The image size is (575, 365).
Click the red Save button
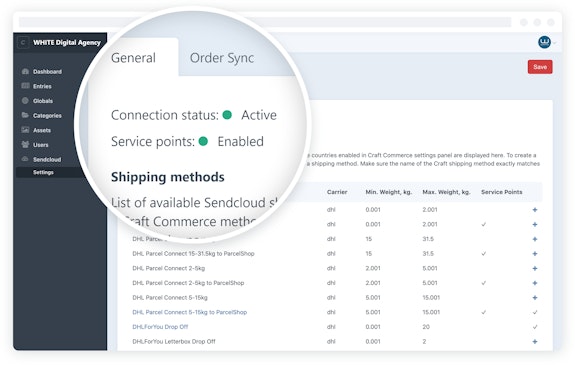tap(540, 67)
